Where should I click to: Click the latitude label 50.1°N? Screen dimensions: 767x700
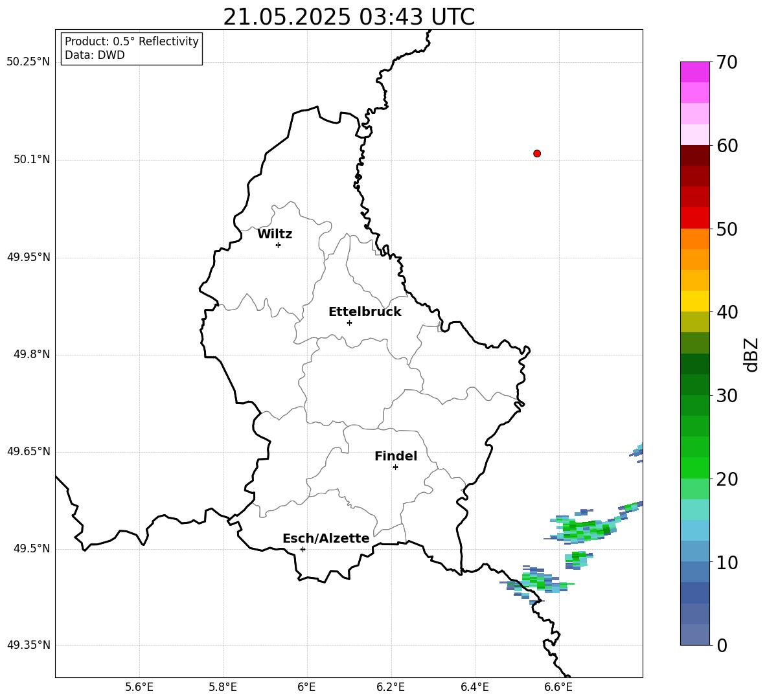[32, 160]
